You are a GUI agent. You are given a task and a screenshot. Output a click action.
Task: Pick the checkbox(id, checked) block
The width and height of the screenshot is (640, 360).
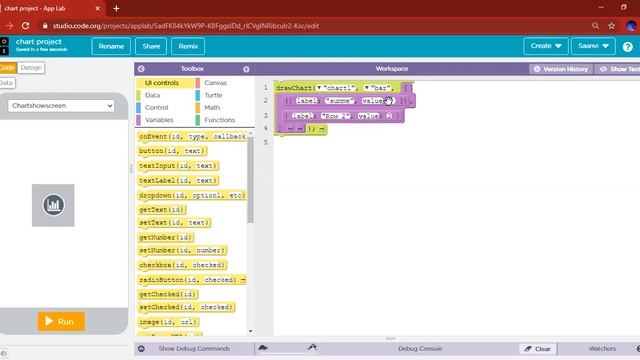click(x=182, y=265)
